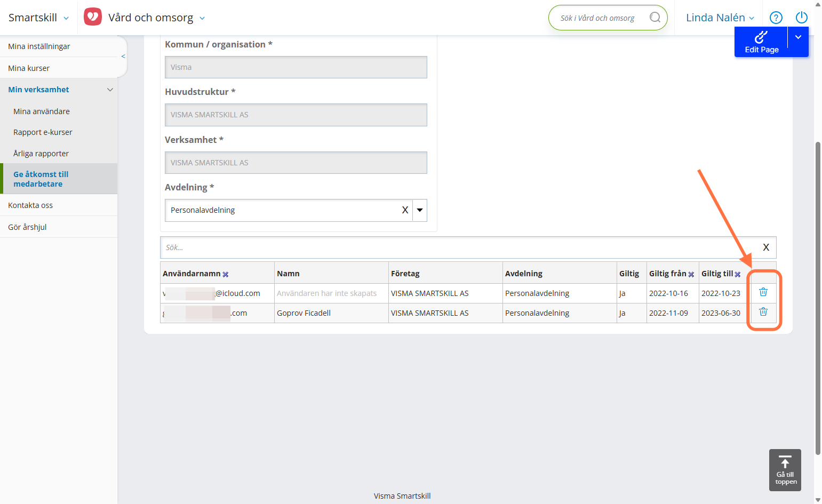Open Årliga rapporter
The width and height of the screenshot is (822, 504).
click(x=41, y=154)
